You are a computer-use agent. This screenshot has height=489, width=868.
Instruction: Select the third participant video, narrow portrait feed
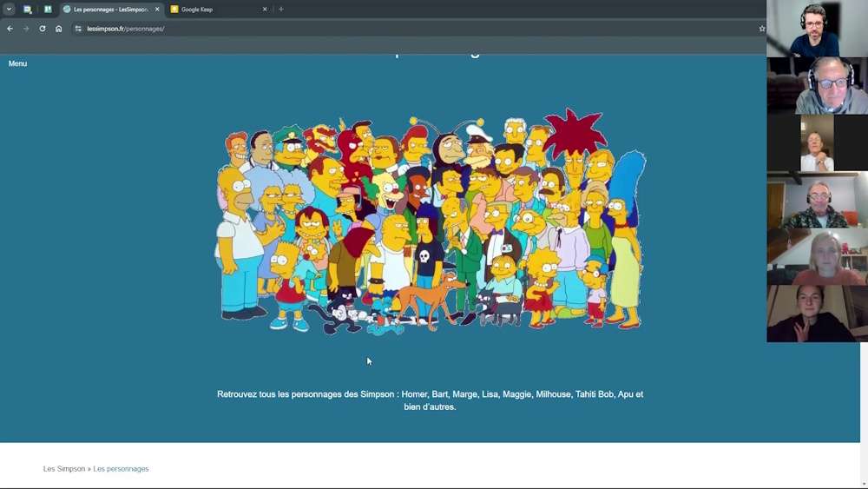click(x=817, y=143)
